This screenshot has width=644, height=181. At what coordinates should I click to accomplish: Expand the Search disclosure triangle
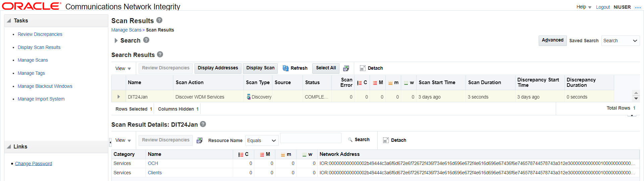[x=116, y=41]
